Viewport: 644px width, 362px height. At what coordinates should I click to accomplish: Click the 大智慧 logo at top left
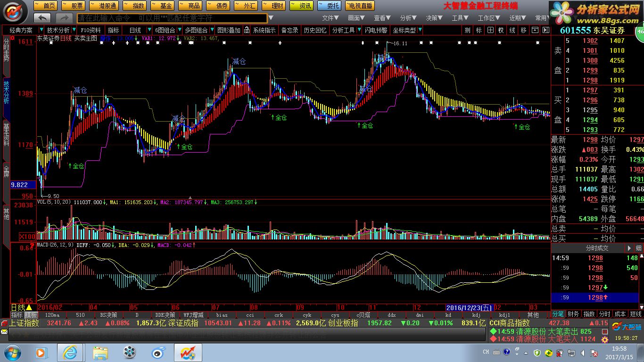16,12
